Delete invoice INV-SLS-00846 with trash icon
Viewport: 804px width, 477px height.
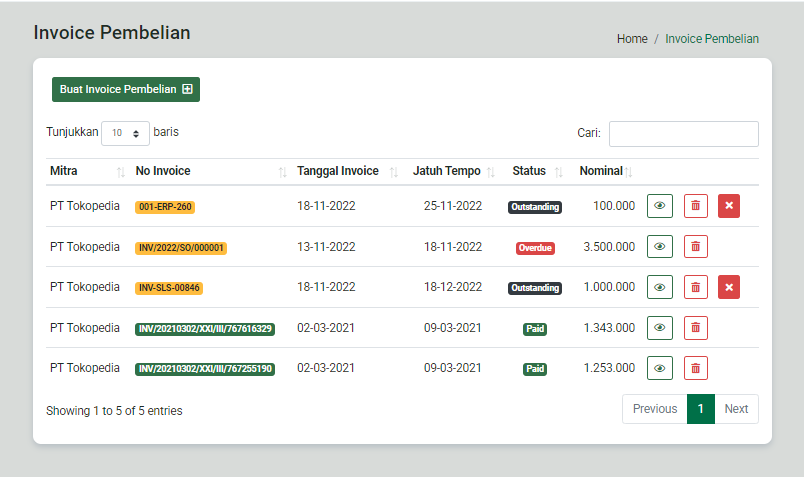click(696, 287)
